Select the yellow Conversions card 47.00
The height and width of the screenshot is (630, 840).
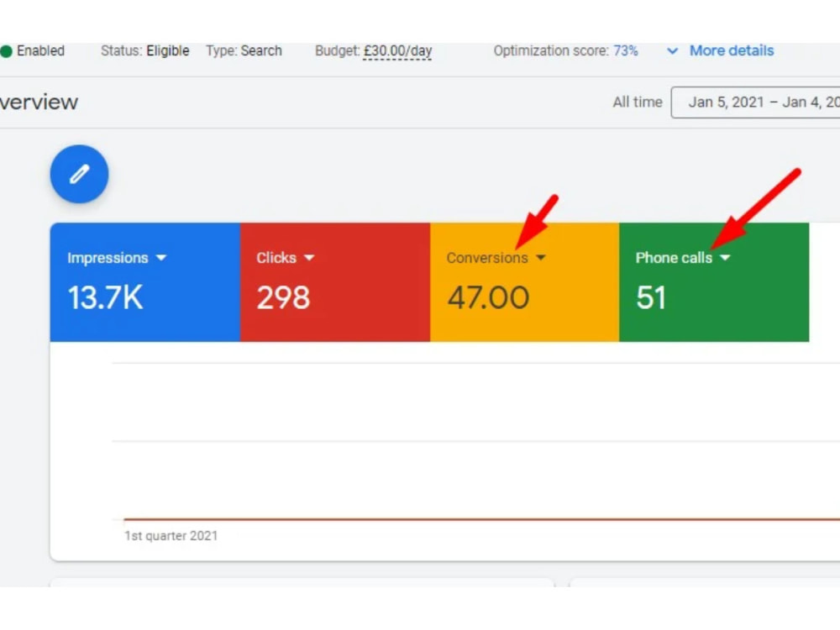click(524, 282)
